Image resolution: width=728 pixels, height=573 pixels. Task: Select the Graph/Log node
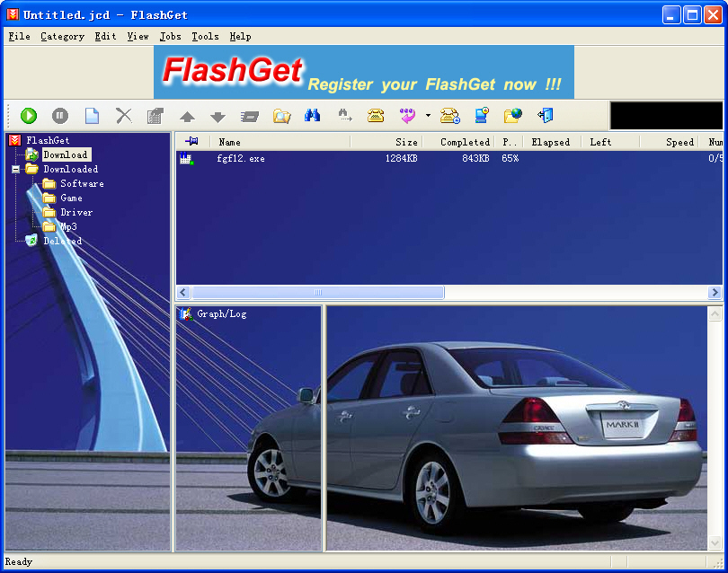tap(221, 314)
